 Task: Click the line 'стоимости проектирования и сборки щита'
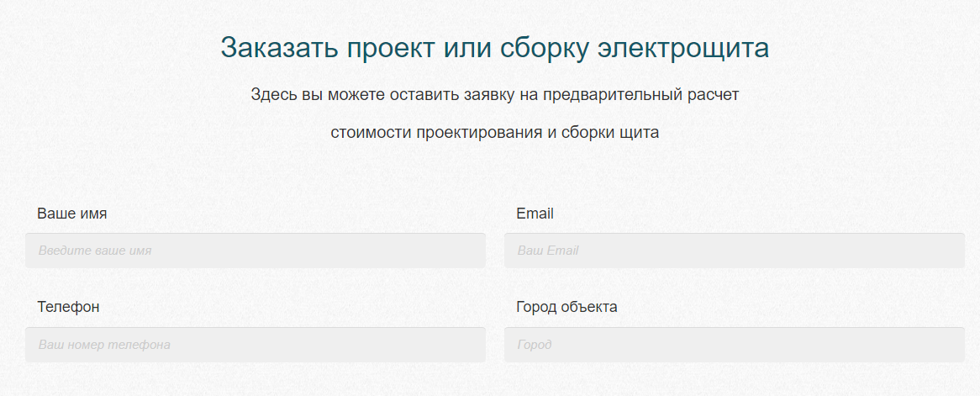click(x=494, y=133)
